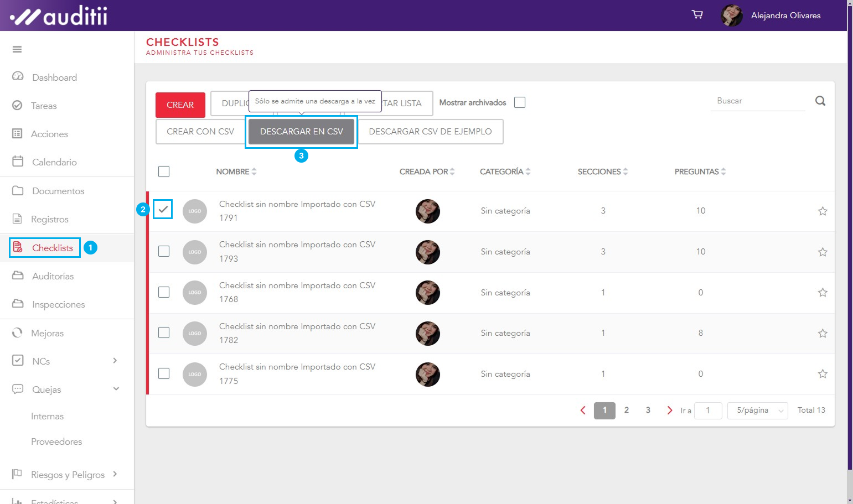The height and width of the screenshot is (504, 853).
Task: Click the search magnifier icon
Action: (x=820, y=101)
